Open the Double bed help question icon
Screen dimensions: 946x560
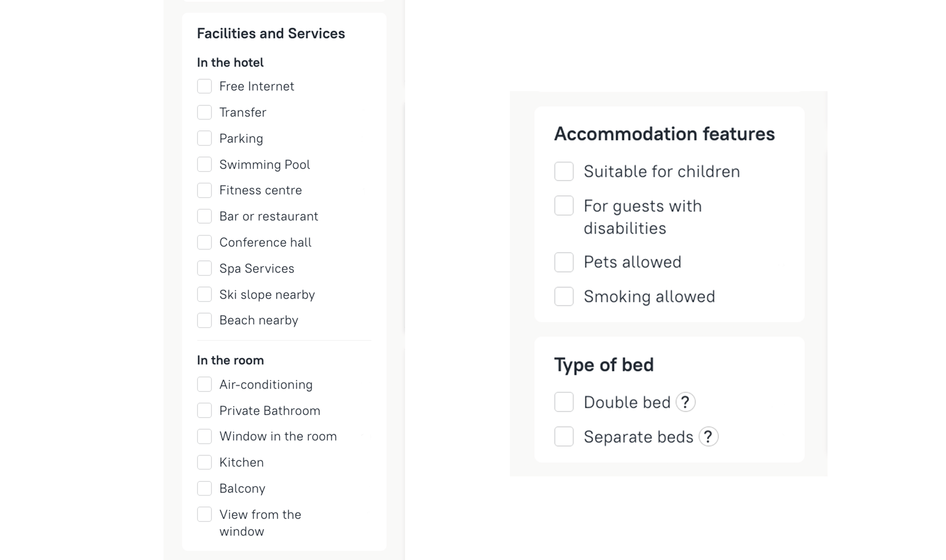click(685, 402)
